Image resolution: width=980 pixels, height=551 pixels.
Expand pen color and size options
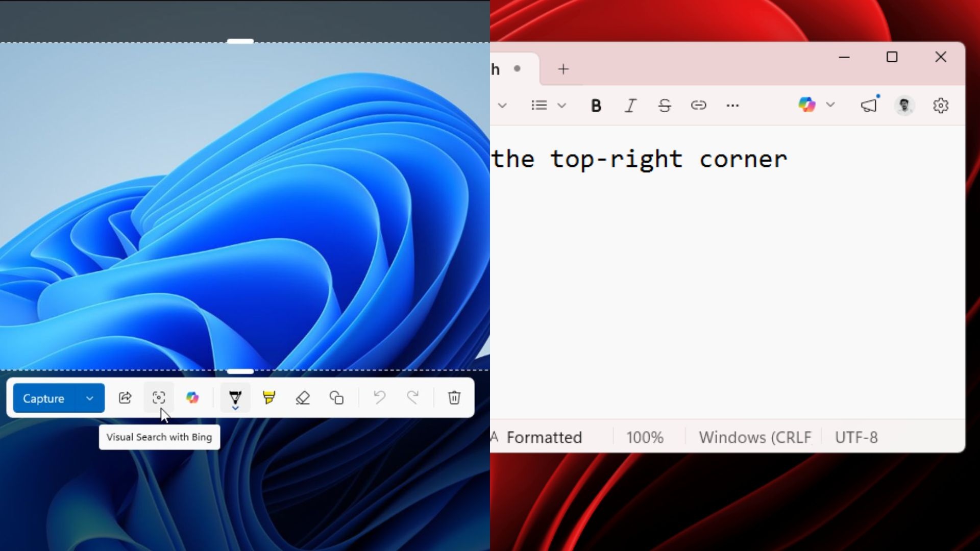point(235,408)
